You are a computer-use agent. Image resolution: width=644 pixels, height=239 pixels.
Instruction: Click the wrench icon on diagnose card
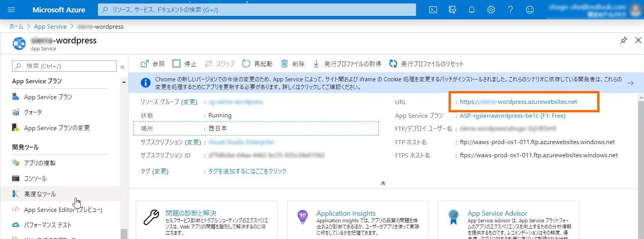pyautogui.click(x=151, y=217)
